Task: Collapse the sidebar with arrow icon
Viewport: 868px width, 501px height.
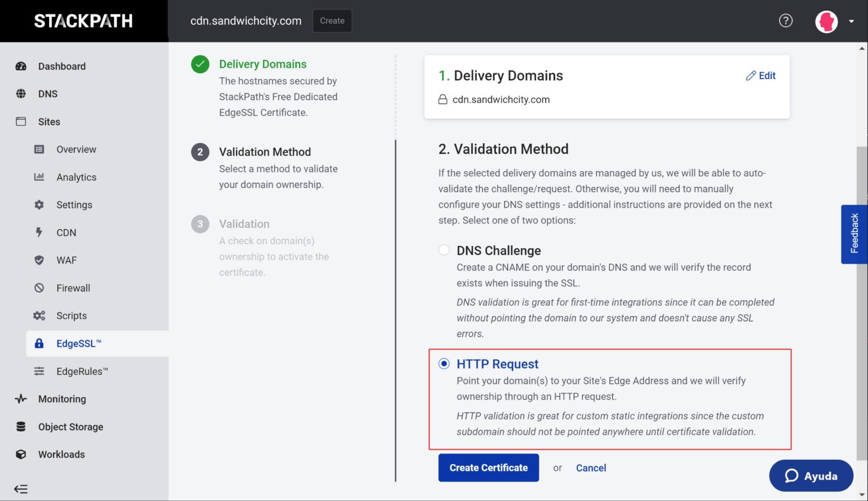Action: point(21,489)
